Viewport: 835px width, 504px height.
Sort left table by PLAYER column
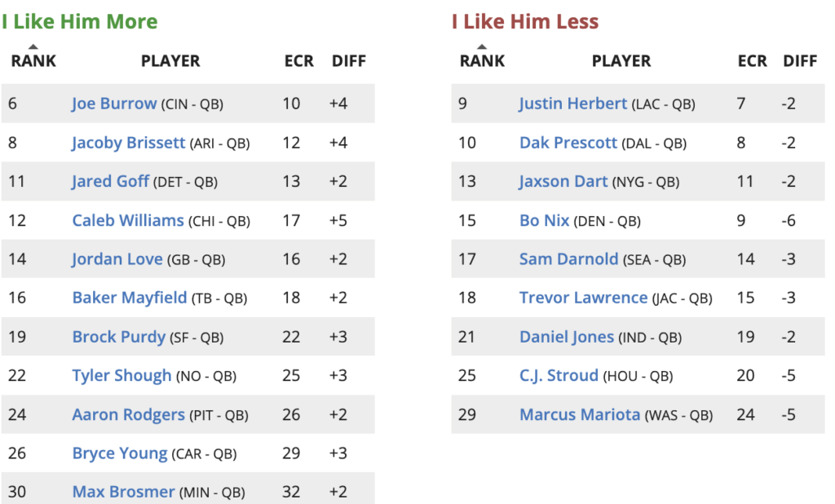point(170,61)
